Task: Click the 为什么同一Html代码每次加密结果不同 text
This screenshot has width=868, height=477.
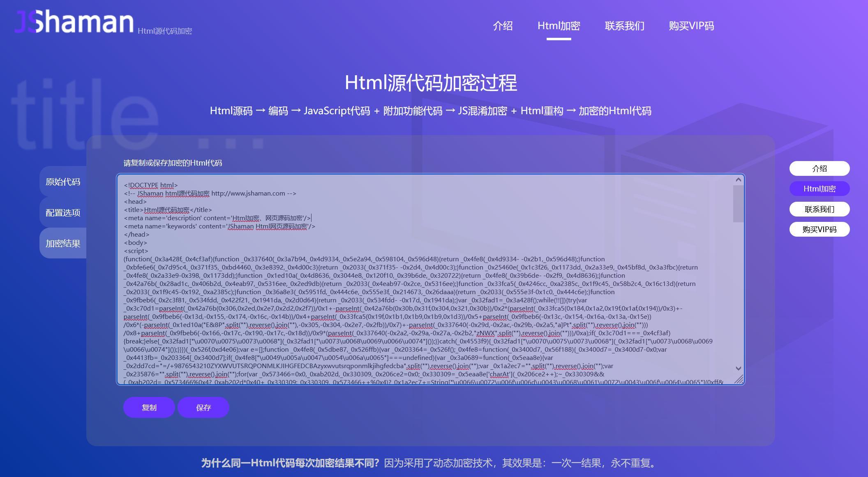Action: [290, 463]
